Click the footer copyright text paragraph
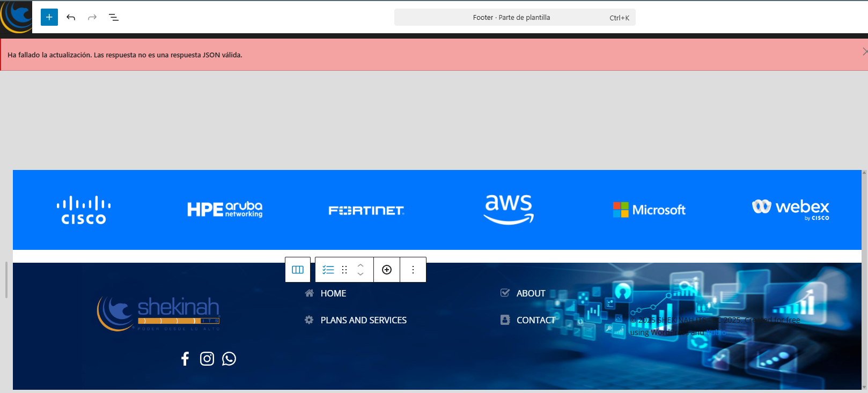Viewport: 868px width, 393px height. 715,326
